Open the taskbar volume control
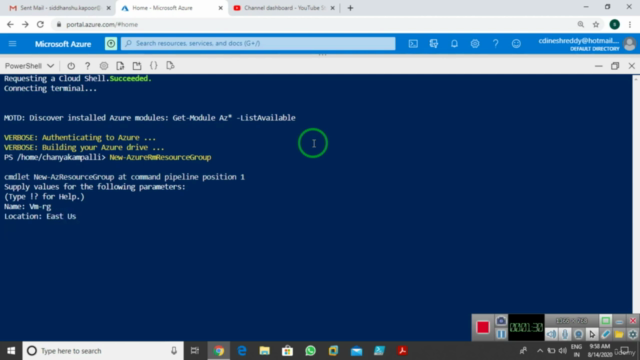Image resolution: width=640 pixels, height=360 pixels. [x=563, y=351]
